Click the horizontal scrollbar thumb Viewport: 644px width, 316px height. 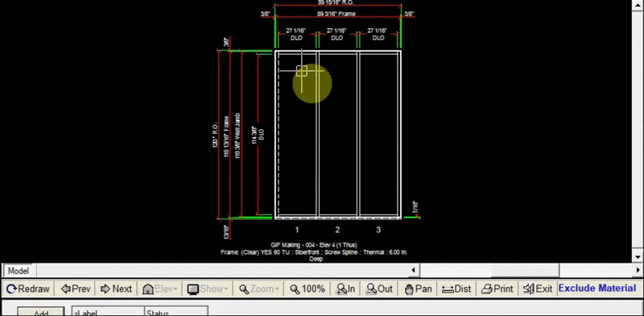[525, 270]
